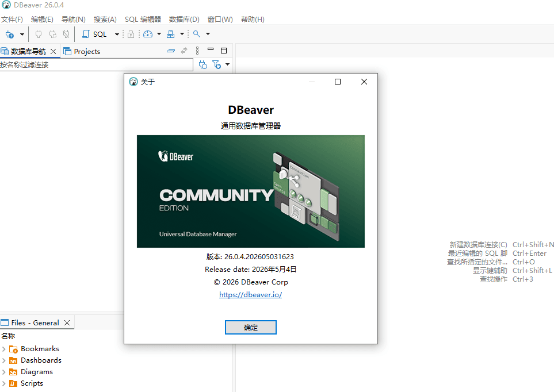Close the 关于 dialog window

coord(364,82)
